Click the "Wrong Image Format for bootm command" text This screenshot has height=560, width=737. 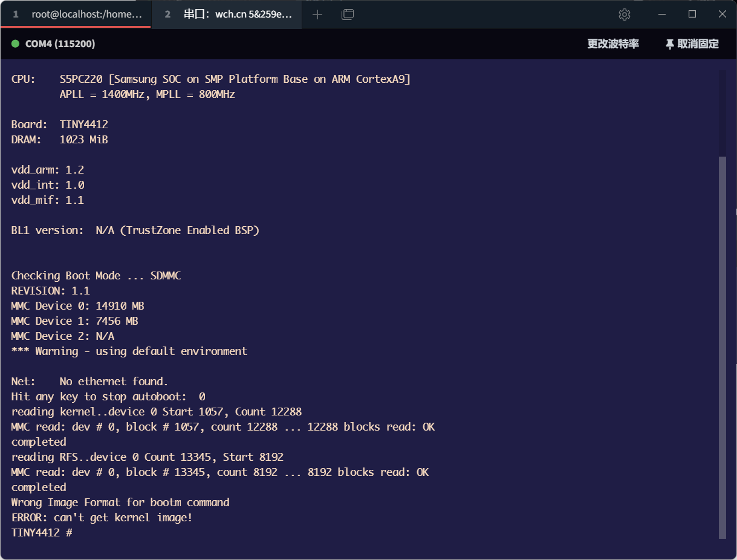tap(120, 502)
